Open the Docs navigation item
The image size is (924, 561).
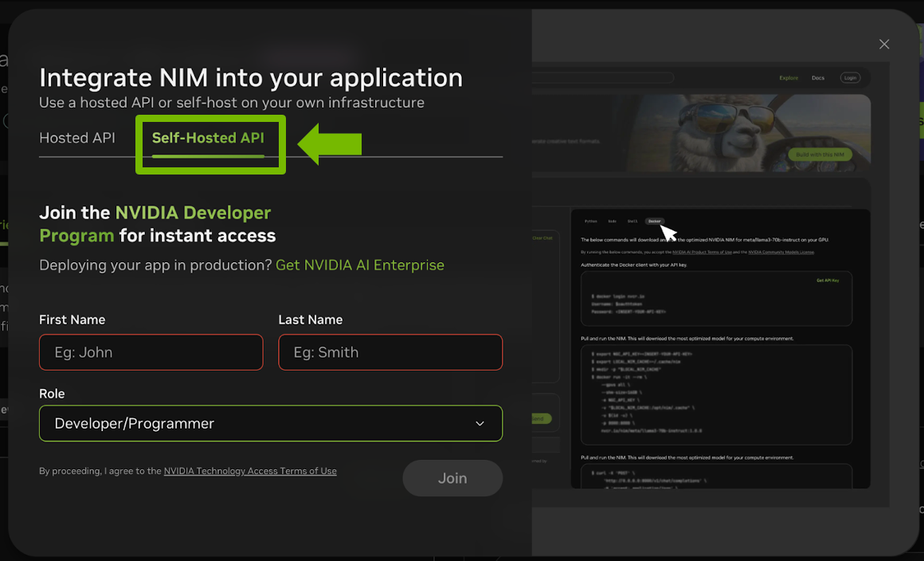tap(818, 77)
